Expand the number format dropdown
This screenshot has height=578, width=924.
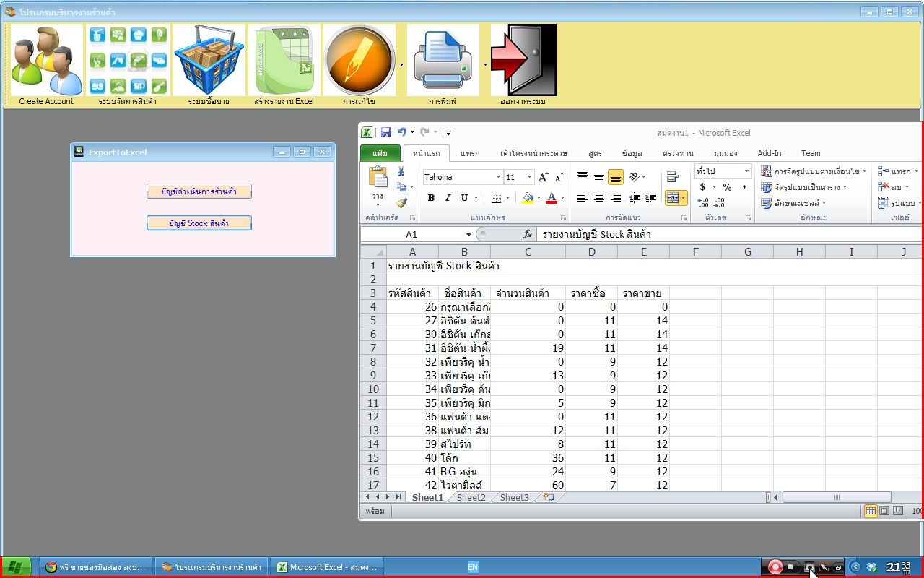click(x=746, y=171)
